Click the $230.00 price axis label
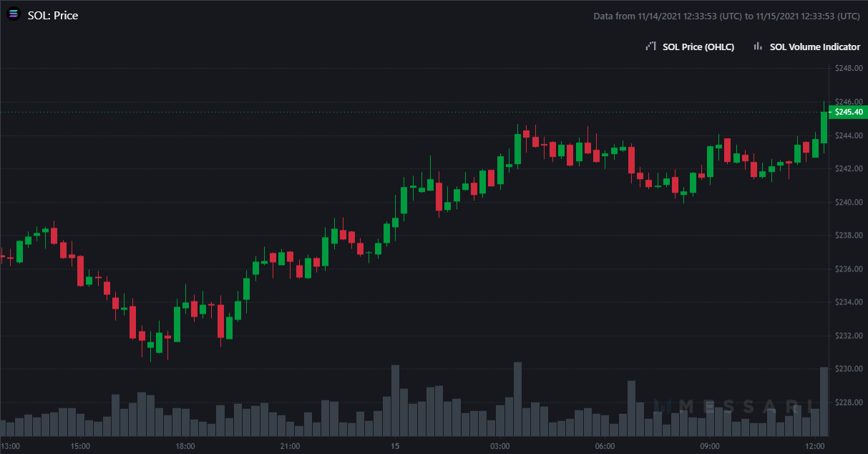Viewport: 868px width, 454px height. 849,369
